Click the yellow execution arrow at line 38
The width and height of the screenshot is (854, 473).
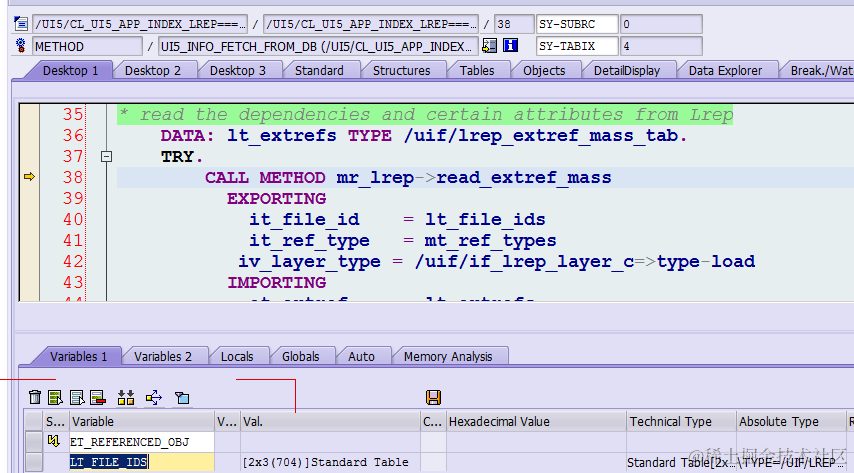[x=29, y=177]
